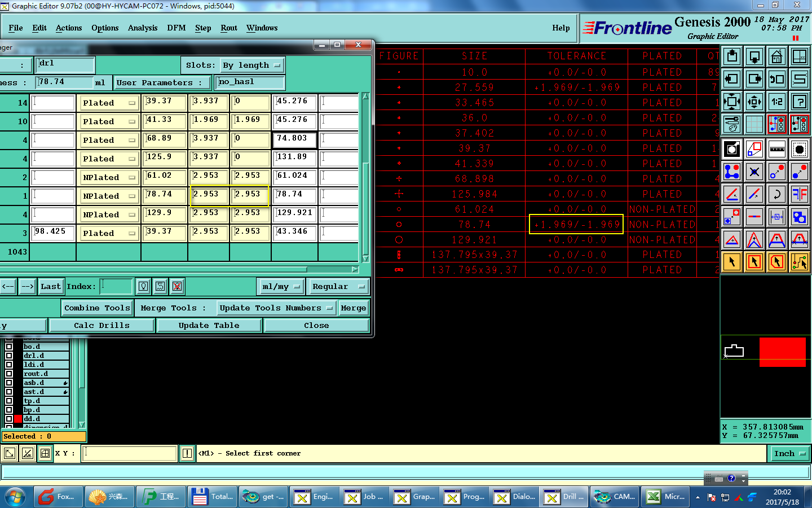Toggle the checkbox for layer ast.d
This screenshot has width=812, height=508.
(x=9, y=392)
